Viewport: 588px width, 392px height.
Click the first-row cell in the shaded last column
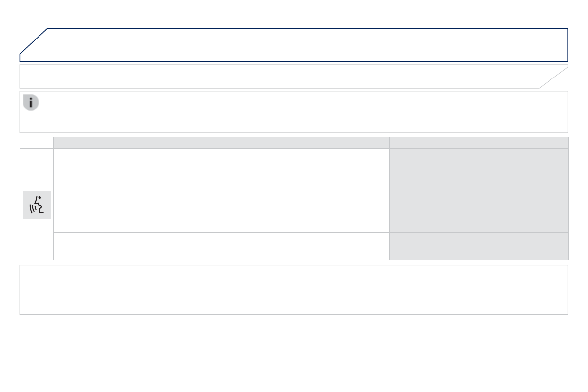tap(478, 162)
